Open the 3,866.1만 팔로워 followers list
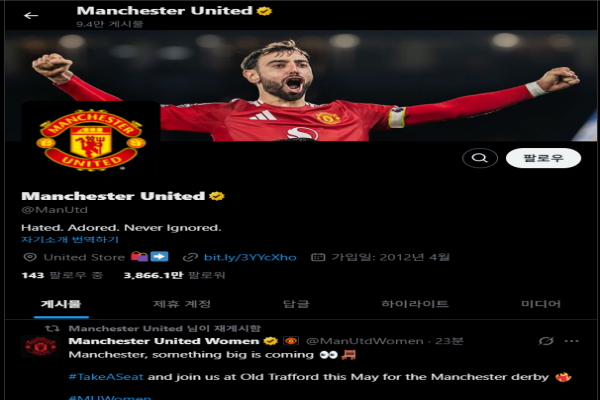The image size is (600, 400). [174, 275]
